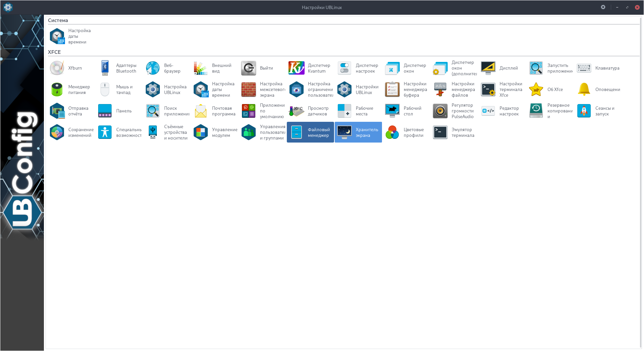This screenshot has height=351, width=644.
Task: Open Рабочий стол desktop settings
Action: tap(406, 111)
